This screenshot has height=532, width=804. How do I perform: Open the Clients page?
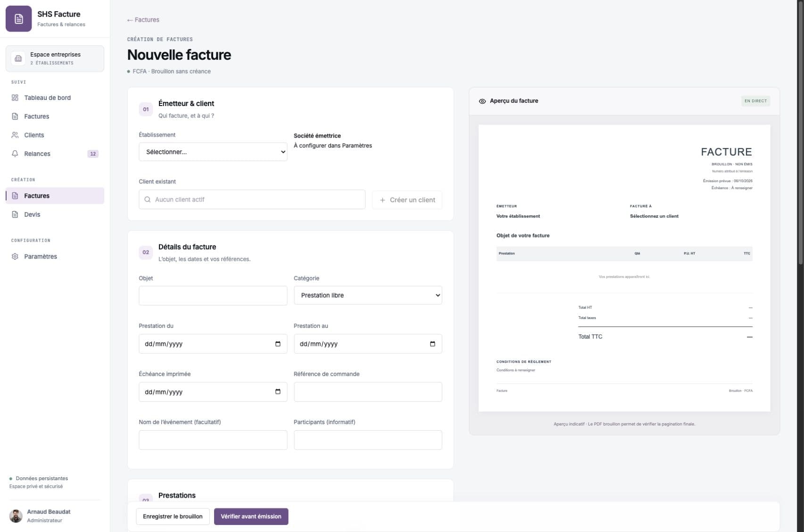[x=55, y=135]
